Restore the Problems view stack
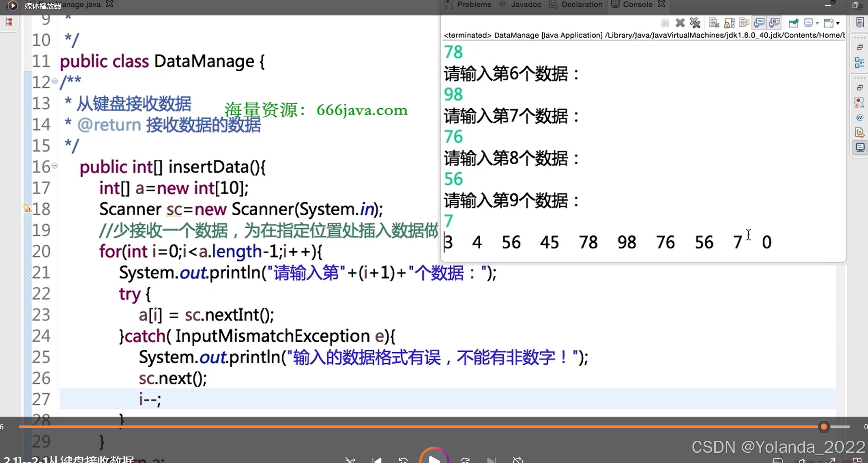 point(860,88)
